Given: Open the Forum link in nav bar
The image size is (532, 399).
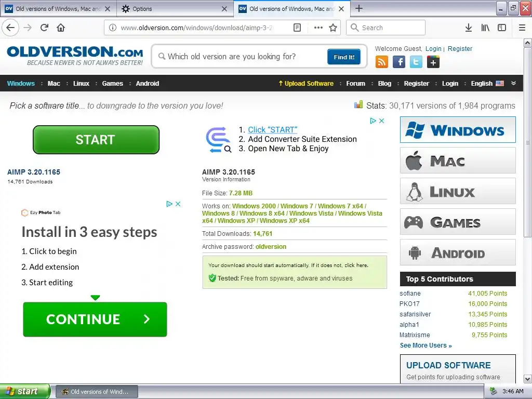Looking at the screenshot, I should (355, 84).
